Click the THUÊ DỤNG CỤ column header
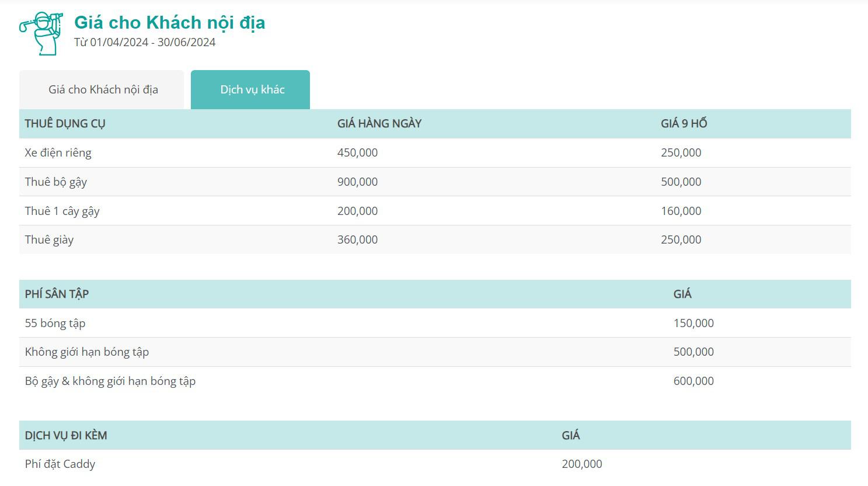Screen dimensions: 868x486 coord(65,123)
